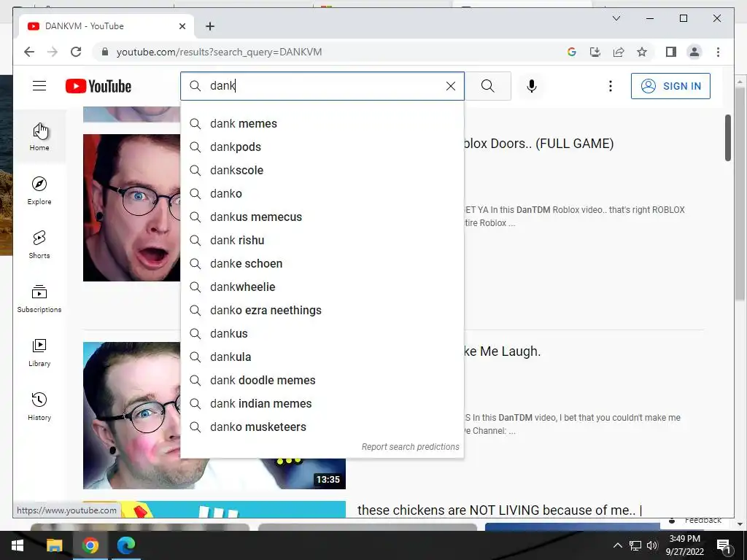Bookmark this page with the star
The image size is (747, 560).
point(642,52)
